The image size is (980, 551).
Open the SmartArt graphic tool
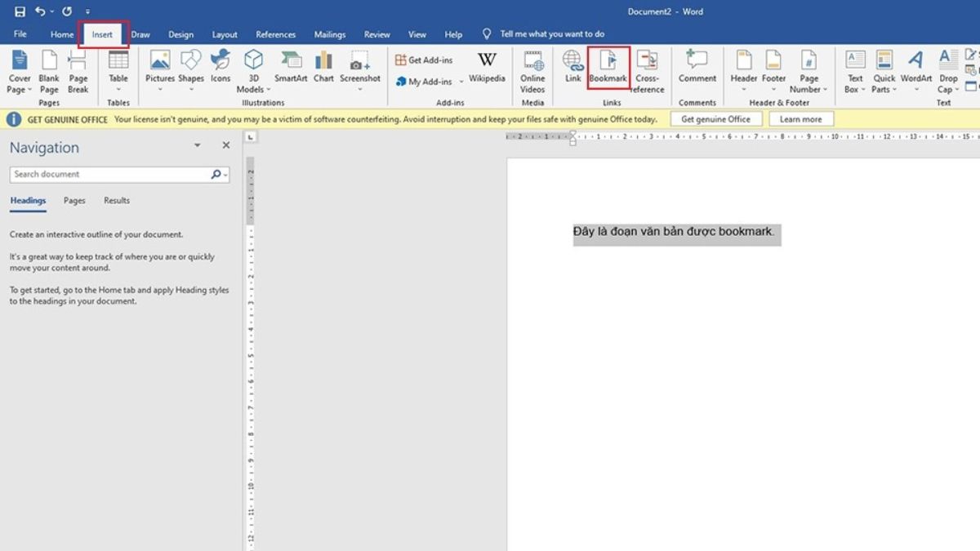[291, 67]
